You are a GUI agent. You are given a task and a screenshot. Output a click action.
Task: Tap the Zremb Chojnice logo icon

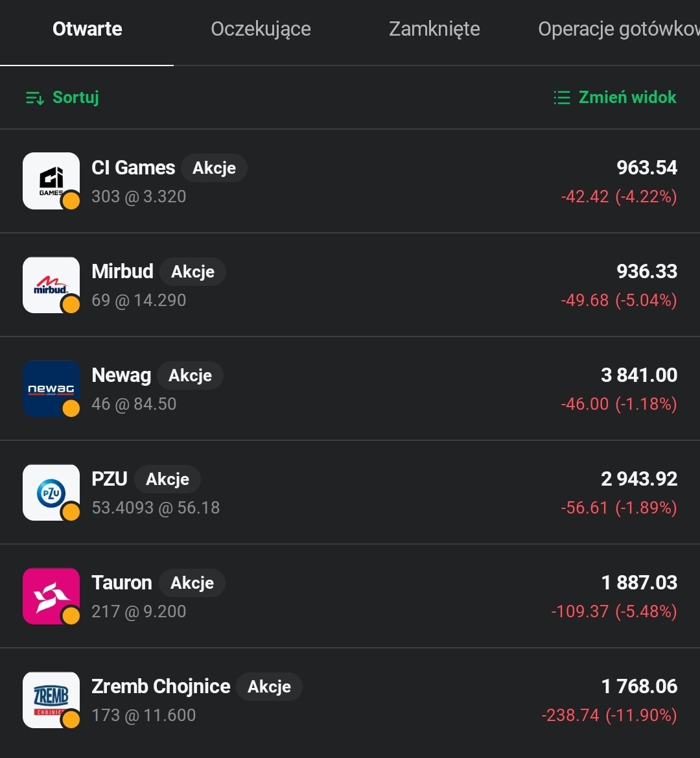point(51,700)
